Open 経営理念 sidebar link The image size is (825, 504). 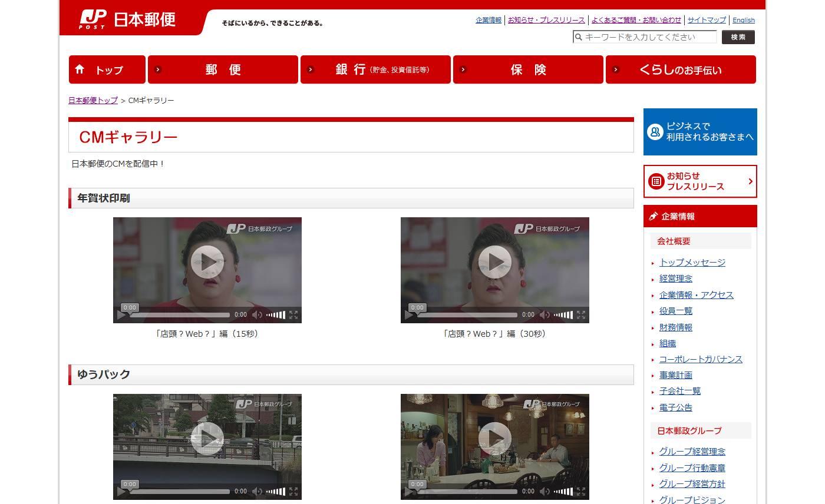click(x=676, y=278)
